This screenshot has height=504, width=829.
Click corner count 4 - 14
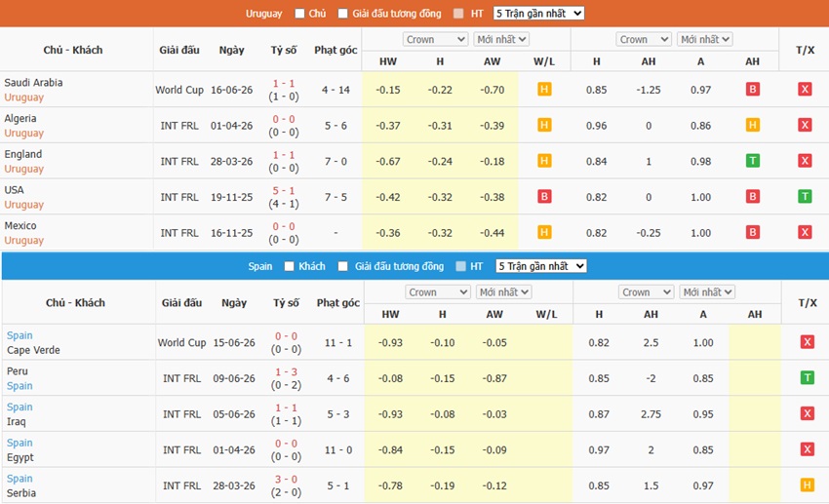click(x=336, y=90)
